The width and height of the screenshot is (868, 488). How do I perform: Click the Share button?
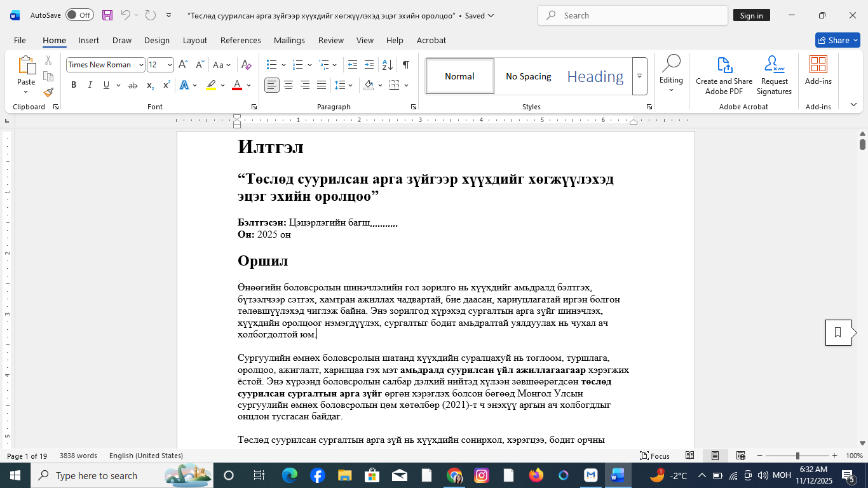(x=837, y=40)
